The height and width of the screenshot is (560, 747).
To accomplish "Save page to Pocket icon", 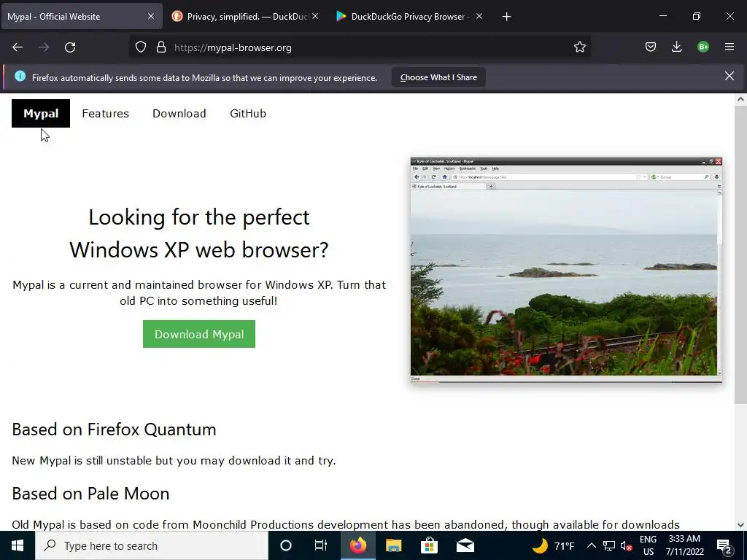I will pos(650,47).
